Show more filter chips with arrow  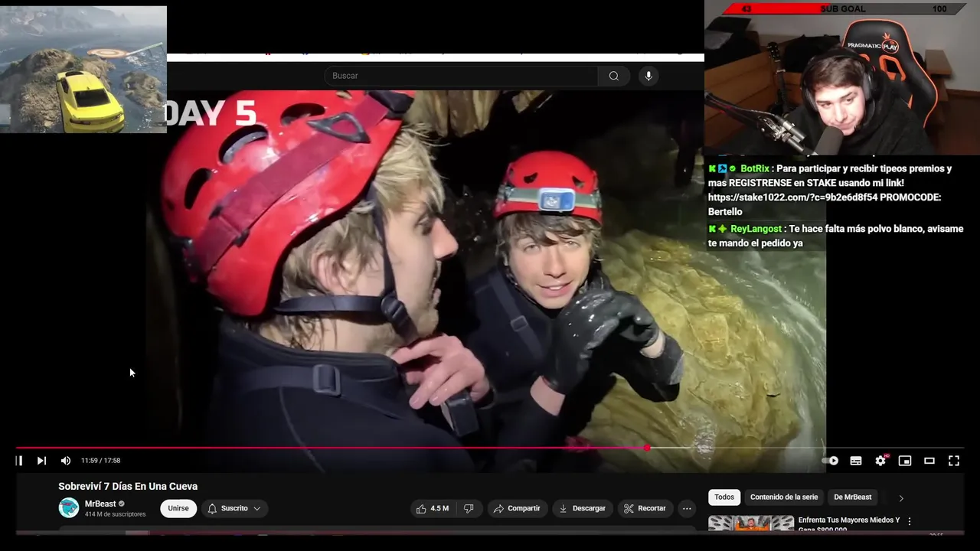(x=901, y=498)
